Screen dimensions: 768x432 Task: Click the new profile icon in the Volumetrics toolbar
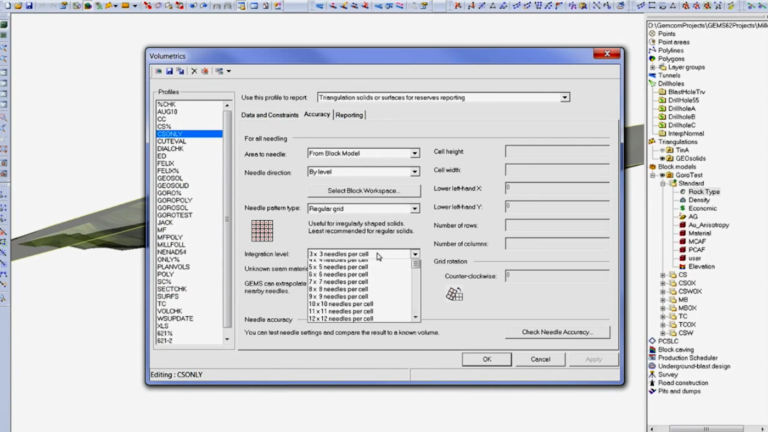coord(158,71)
